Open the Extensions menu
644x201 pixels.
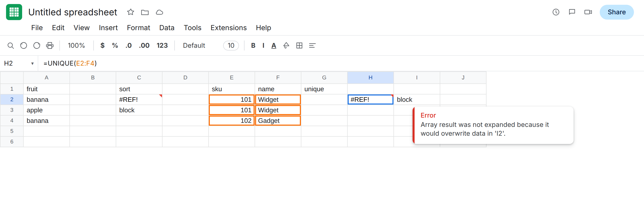(x=229, y=28)
